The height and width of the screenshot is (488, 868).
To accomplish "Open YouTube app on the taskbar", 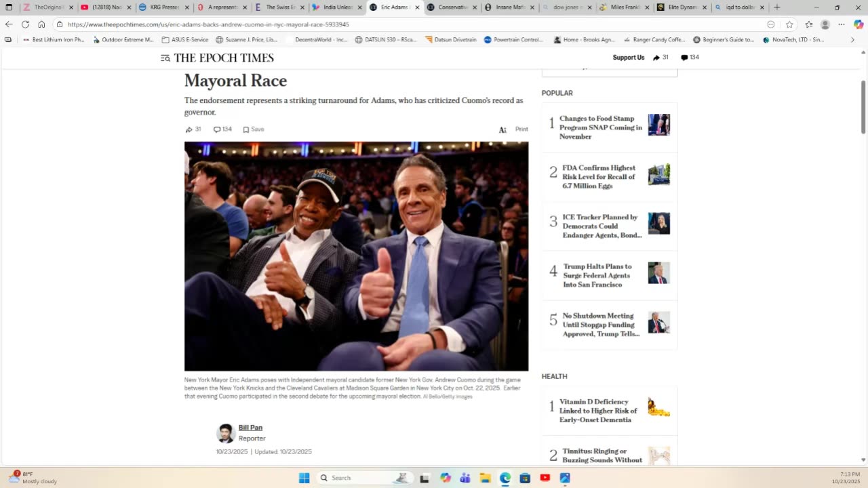I will click(x=545, y=478).
